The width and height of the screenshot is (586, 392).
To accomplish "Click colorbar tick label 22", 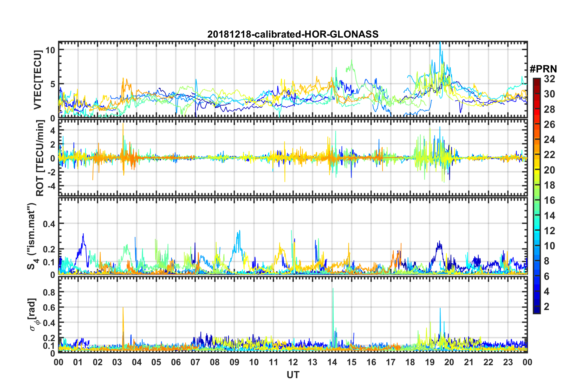I will point(549,155).
